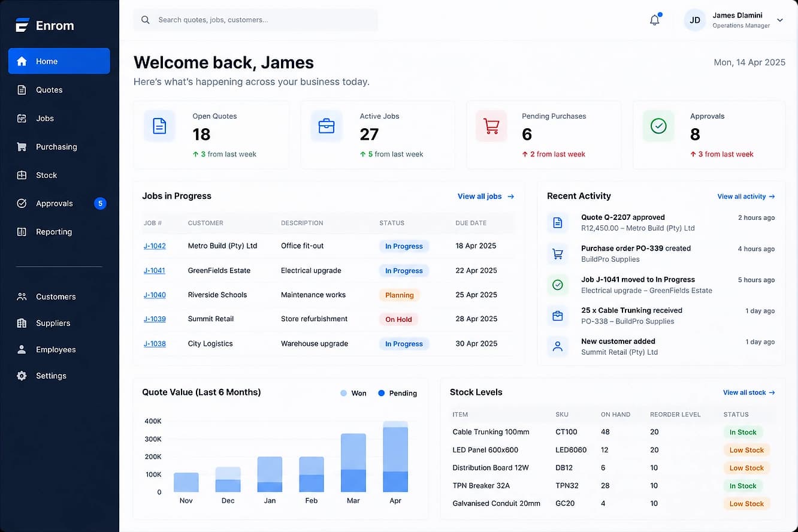Open job J-1042 link
The width and height of the screenshot is (798, 532).
(x=155, y=246)
